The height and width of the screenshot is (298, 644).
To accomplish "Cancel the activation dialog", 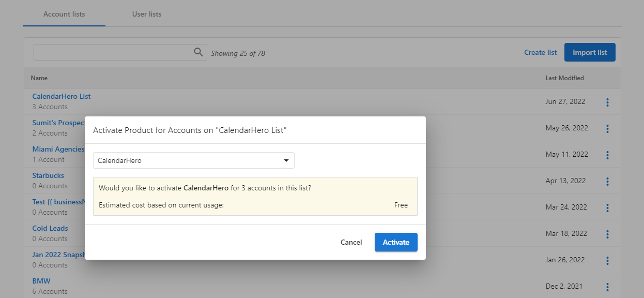I will click(x=351, y=242).
